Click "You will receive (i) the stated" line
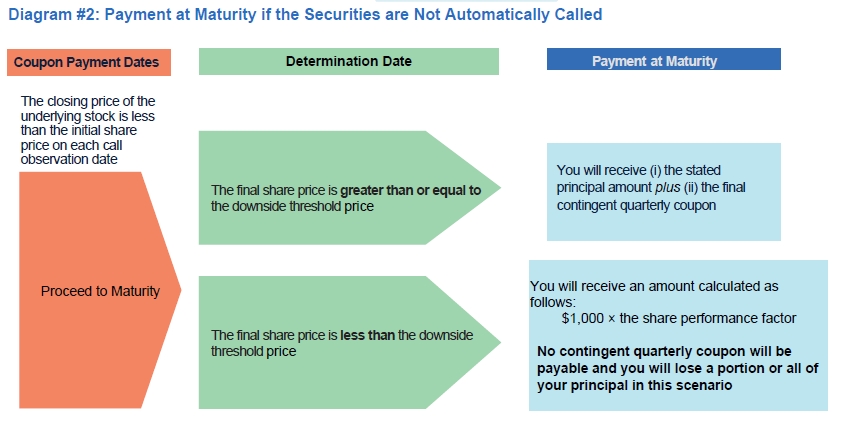 640,171
